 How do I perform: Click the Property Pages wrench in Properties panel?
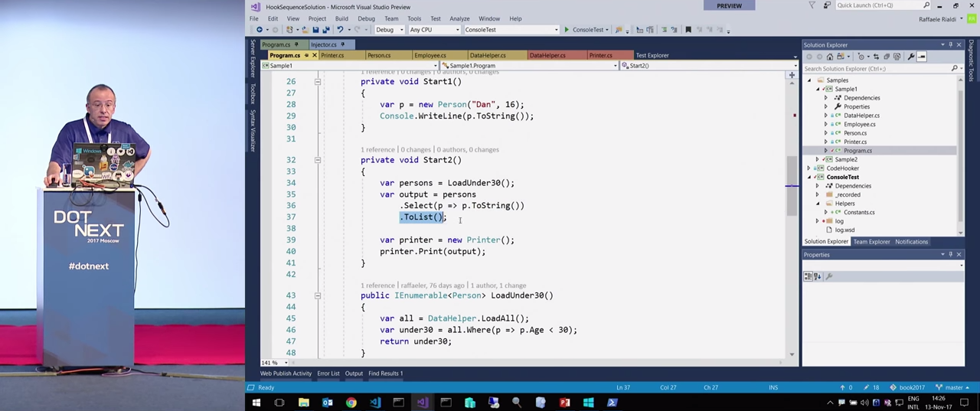(x=828, y=276)
